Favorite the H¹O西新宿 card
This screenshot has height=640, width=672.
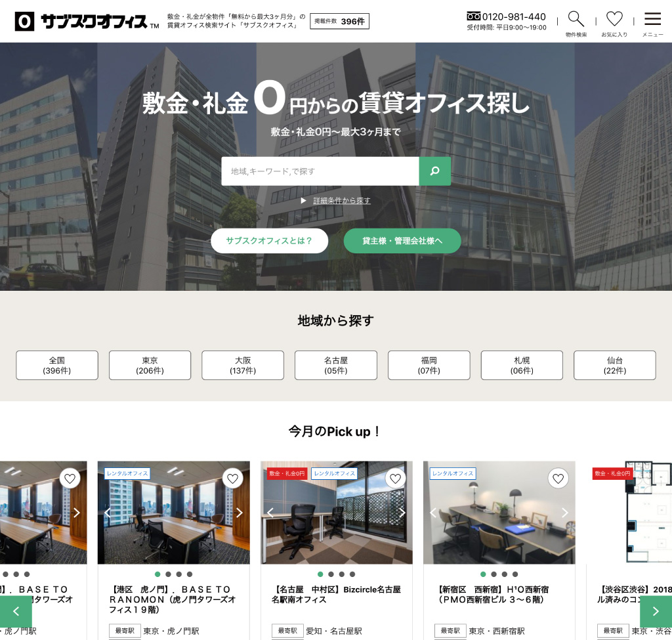pos(558,479)
